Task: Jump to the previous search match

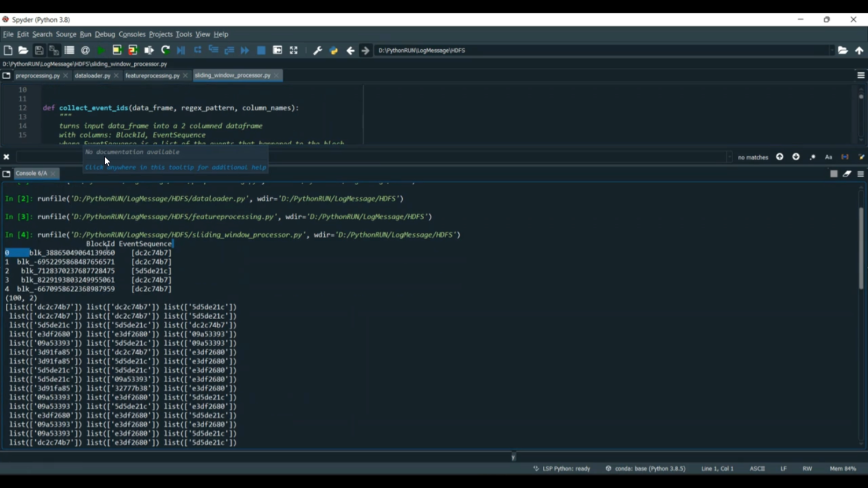Action: tap(780, 157)
